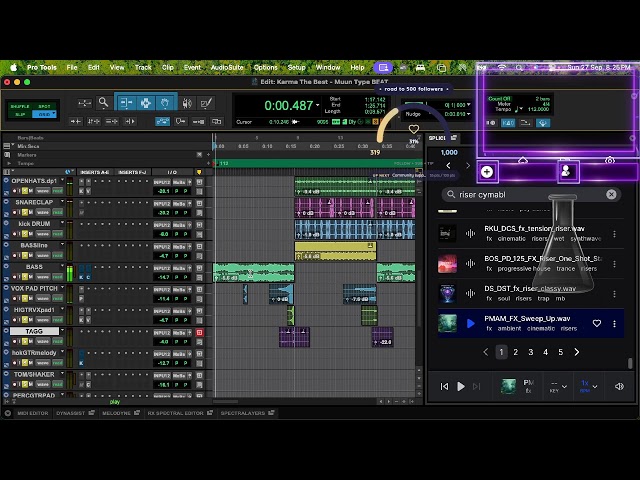
Task: Record-enable the kick DRUM track
Action: [x=15, y=234]
